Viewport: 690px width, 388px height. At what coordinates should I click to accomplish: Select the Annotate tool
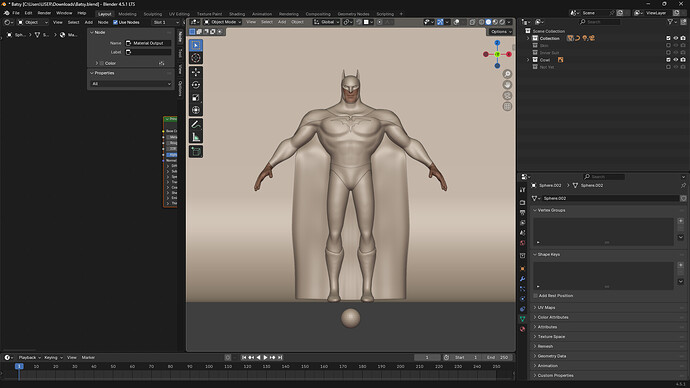[x=196, y=125]
